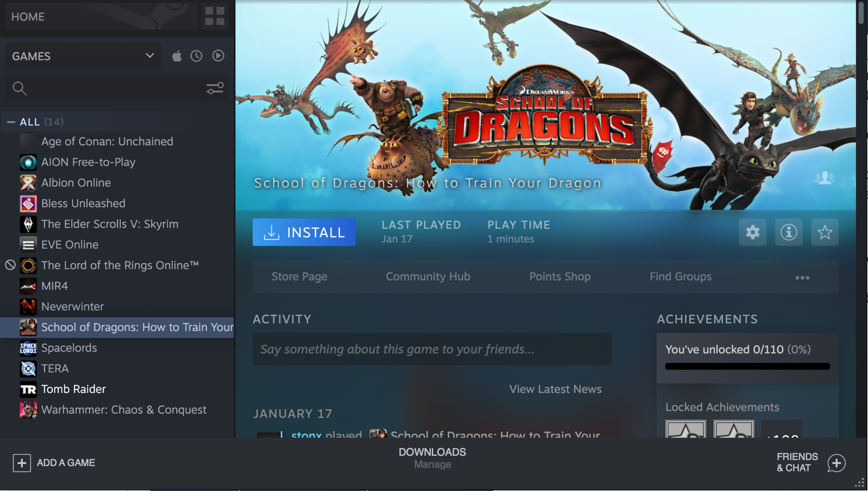Open the Downloads manager
The width and height of the screenshot is (868, 491).
[x=432, y=458]
